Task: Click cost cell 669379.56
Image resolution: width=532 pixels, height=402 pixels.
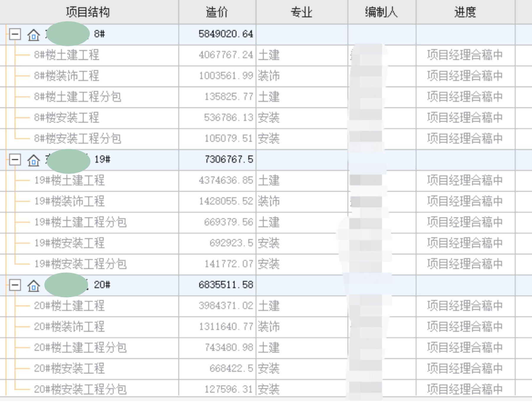Action: click(229, 222)
